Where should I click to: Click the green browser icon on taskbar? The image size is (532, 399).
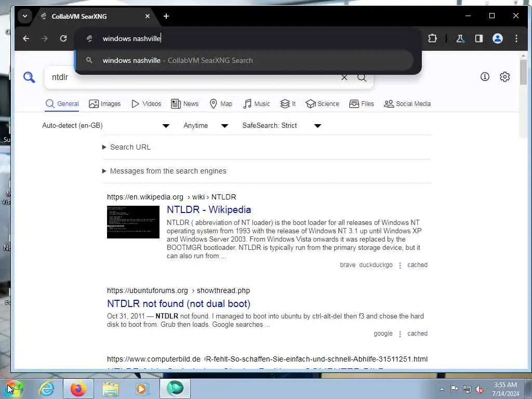point(175,389)
